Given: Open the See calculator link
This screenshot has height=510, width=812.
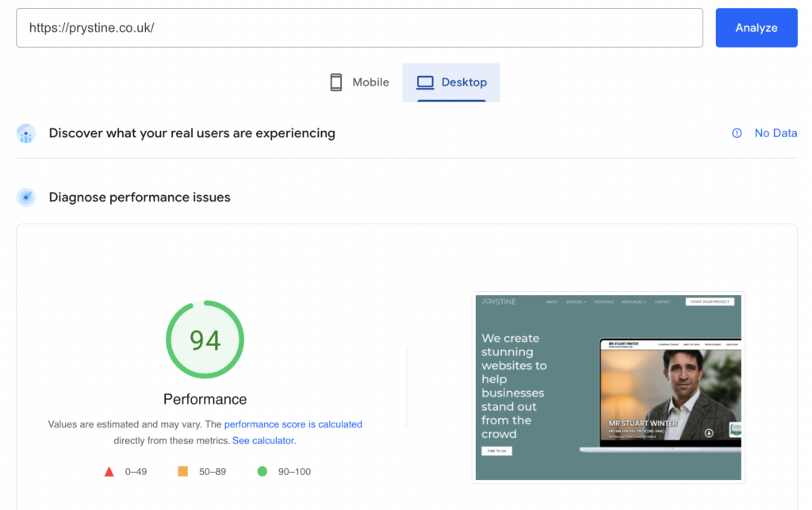Looking at the screenshot, I should click(x=264, y=441).
